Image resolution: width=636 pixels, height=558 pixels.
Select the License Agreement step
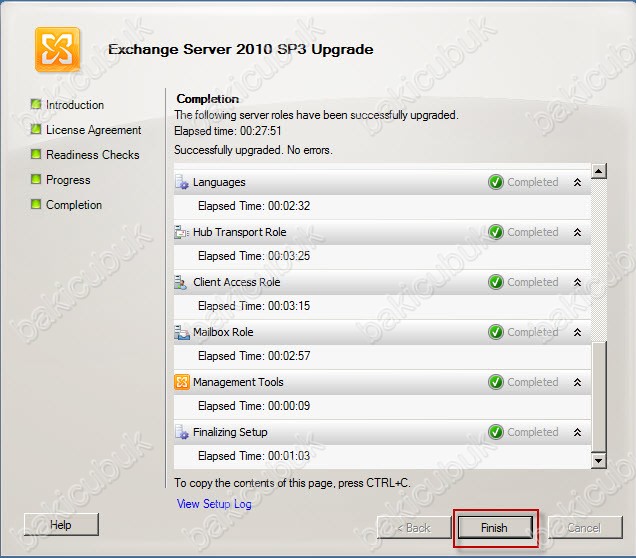(x=94, y=130)
